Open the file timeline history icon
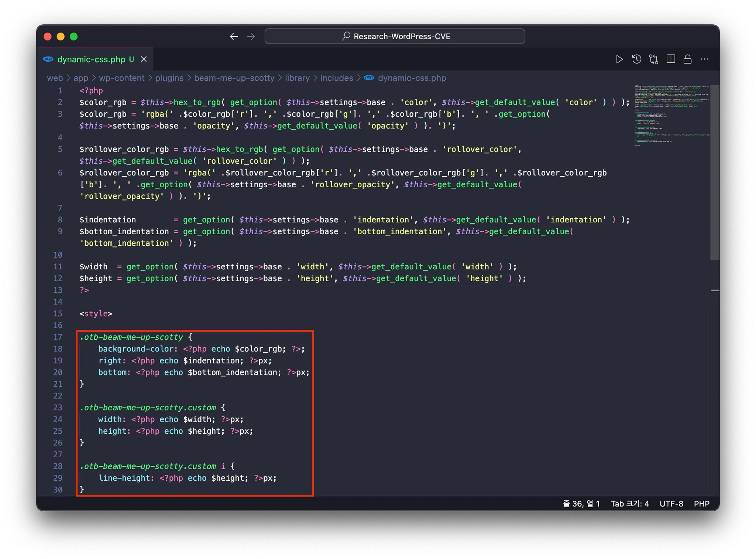The width and height of the screenshot is (756, 559). (x=636, y=59)
